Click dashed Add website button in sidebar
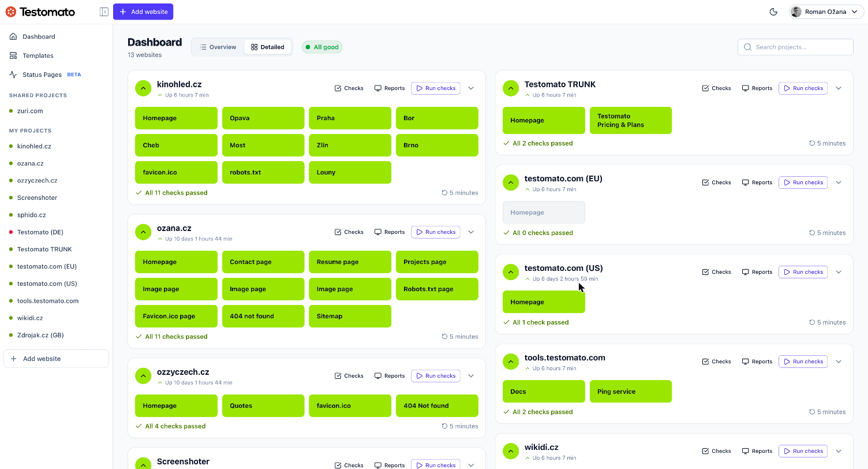The width and height of the screenshot is (868, 469). point(56,359)
